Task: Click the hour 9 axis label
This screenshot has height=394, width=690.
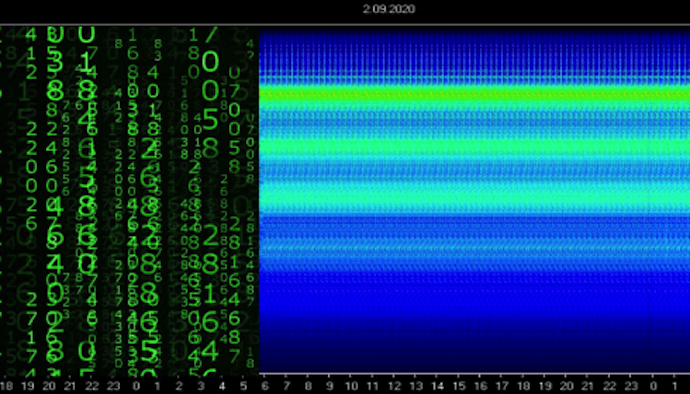Action: tap(329, 386)
